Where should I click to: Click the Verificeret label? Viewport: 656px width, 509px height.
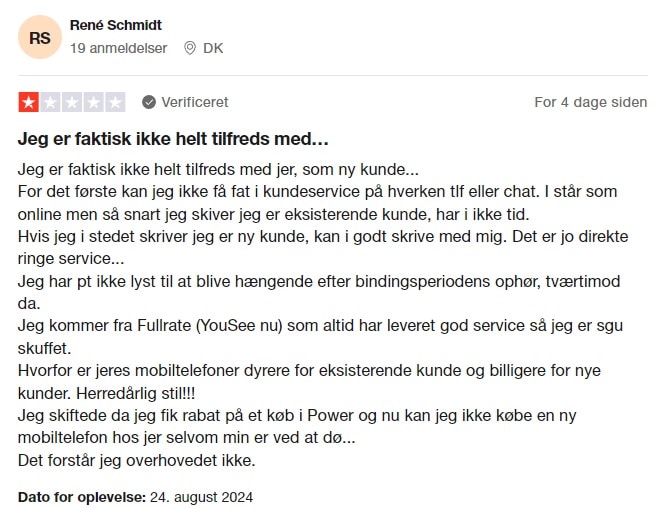pos(198,102)
